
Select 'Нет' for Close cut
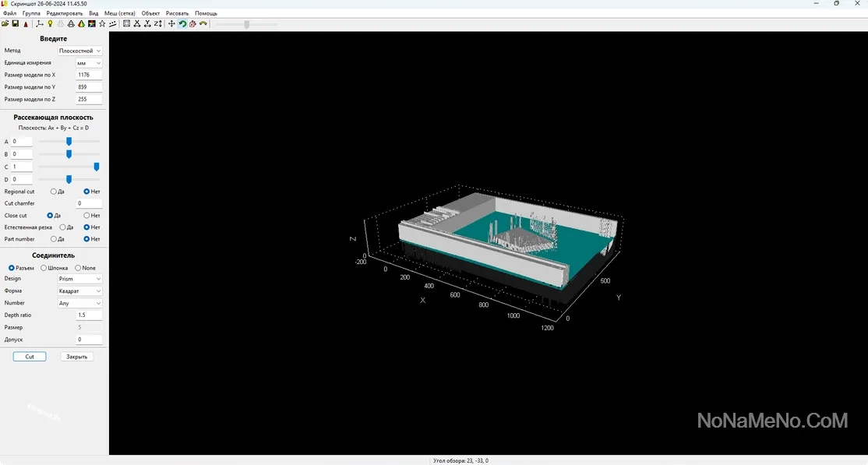[x=87, y=216]
